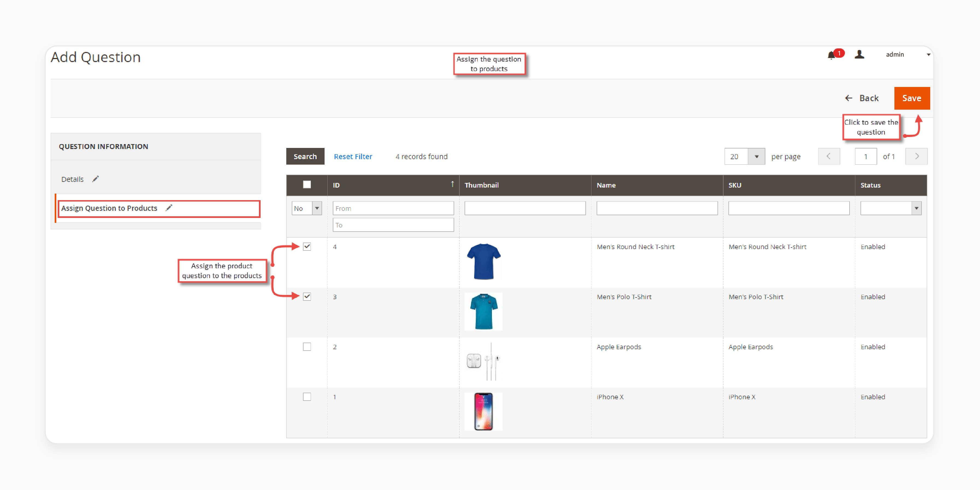This screenshot has width=980, height=490.
Task: Check the Apple Earpods row checkbox
Action: tap(307, 346)
